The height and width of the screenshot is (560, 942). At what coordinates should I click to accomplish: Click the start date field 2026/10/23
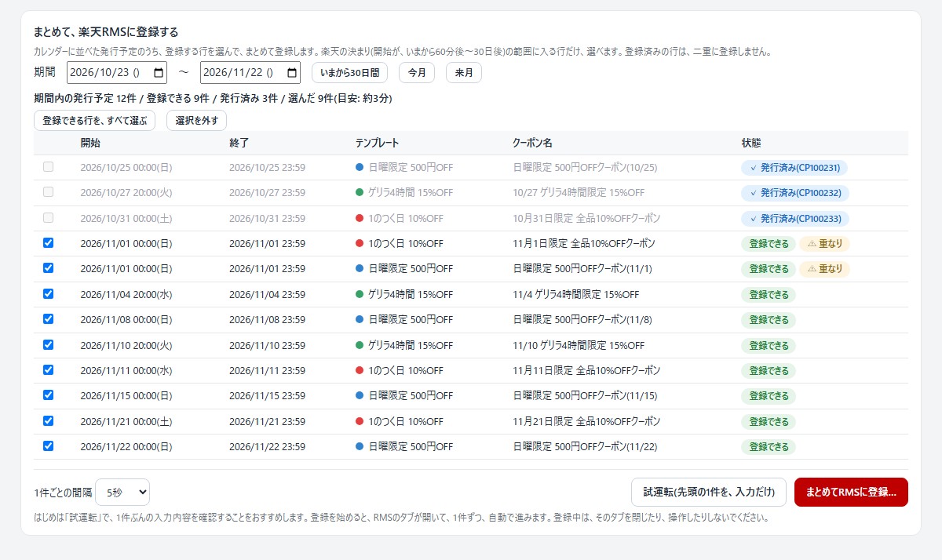click(x=117, y=73)
